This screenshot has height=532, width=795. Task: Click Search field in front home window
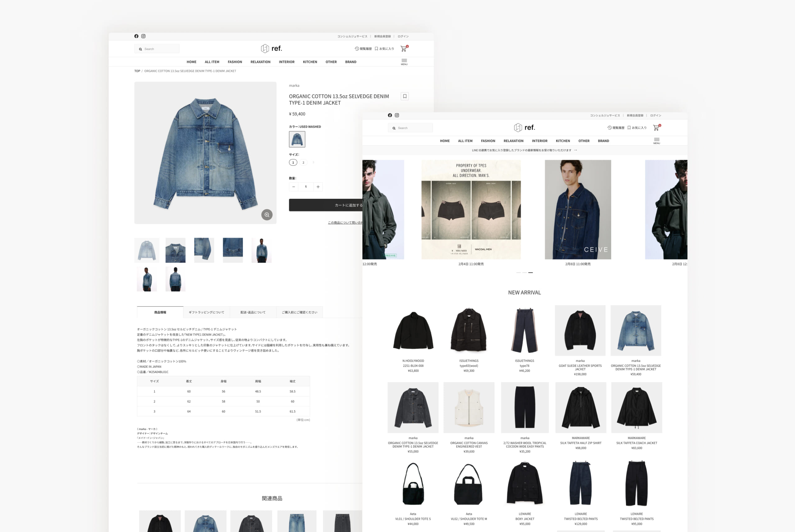click(x=411, y=128)
